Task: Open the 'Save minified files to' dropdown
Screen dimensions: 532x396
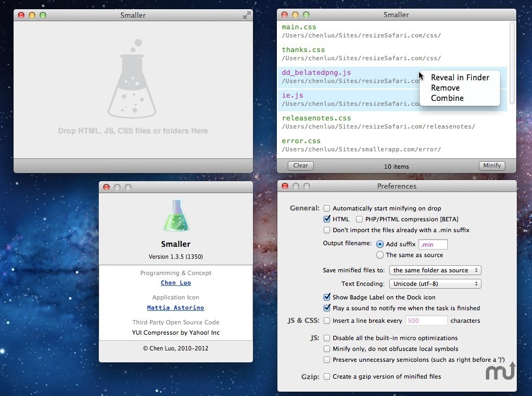Action: pyautogui.click(x=435, y=270)
